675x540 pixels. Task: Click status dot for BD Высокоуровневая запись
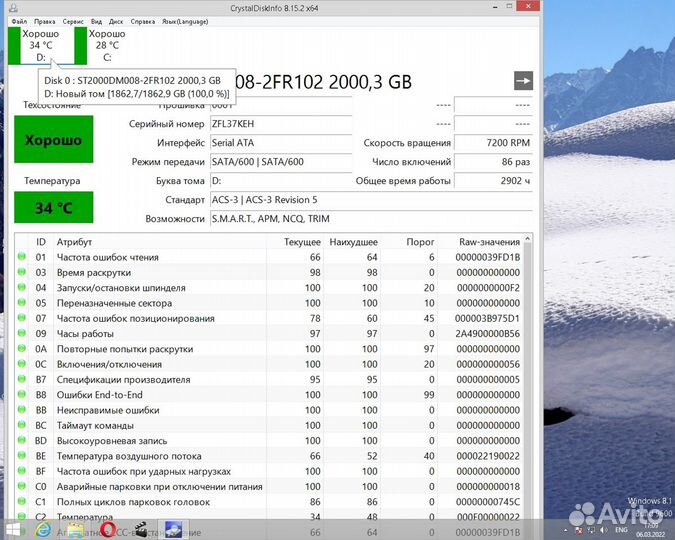(x=22, y=440)
